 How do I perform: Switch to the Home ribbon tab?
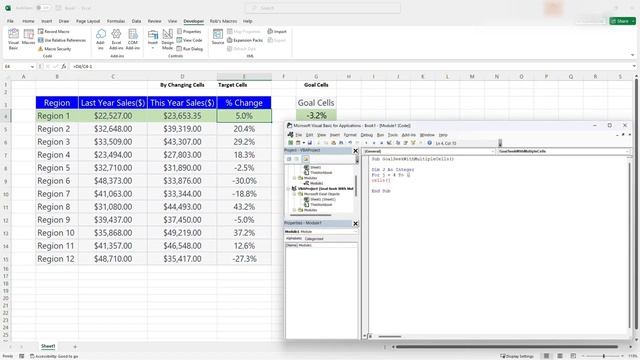click(x=28, y=21)
